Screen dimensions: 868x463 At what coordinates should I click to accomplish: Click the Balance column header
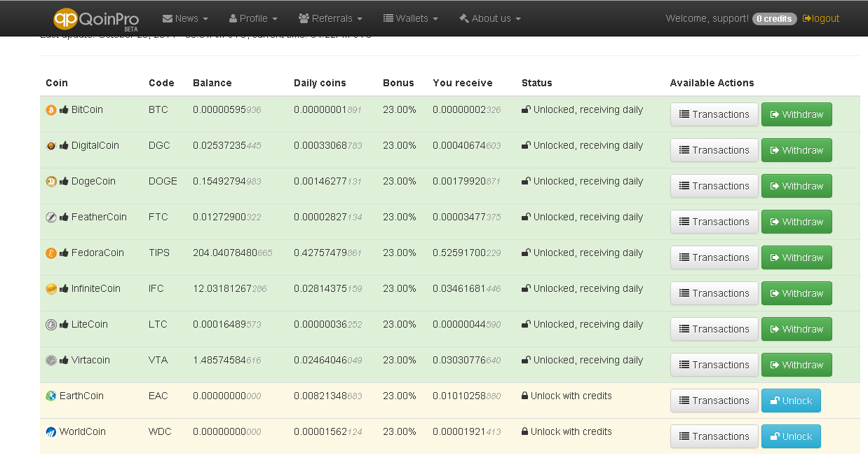pyautogui.click(x=212, y=83)
